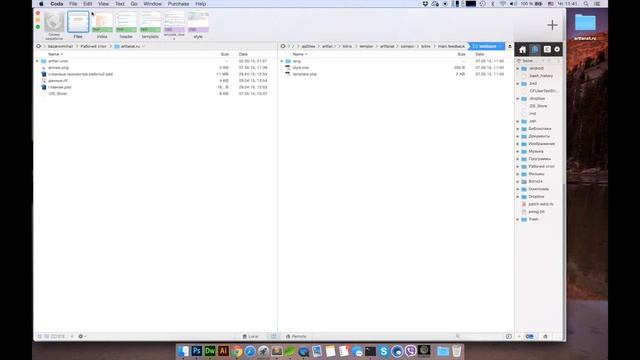Launch Safari from the dock
The height and width of the screenshot is (360, 640).
coord(250,351)
